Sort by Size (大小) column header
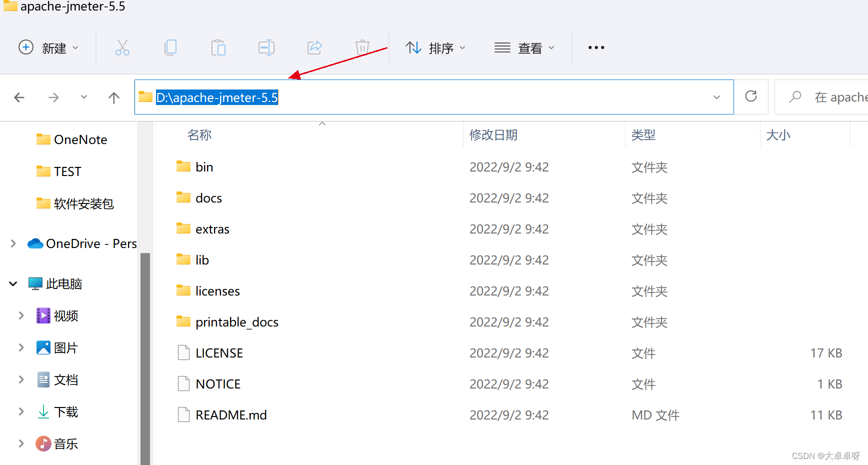868x465 pixels. point(778,135)
